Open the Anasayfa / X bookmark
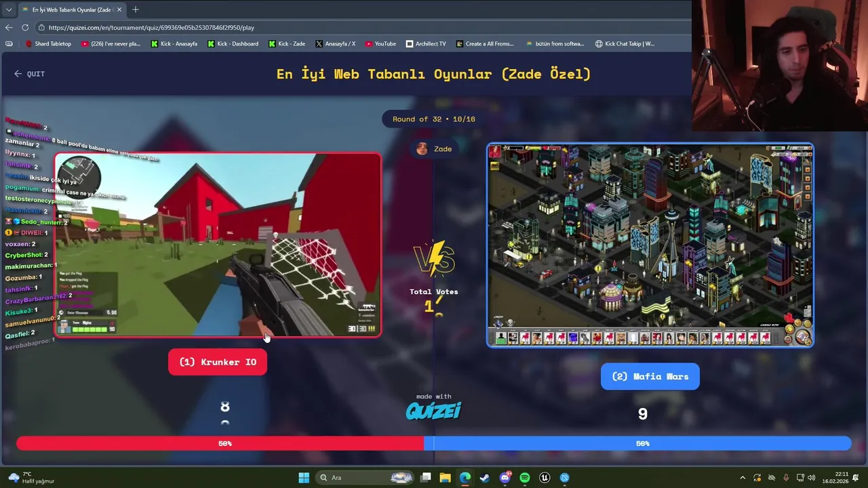This screenshot has height=488, width=868. pyautogui.click(x=335, y=43)
